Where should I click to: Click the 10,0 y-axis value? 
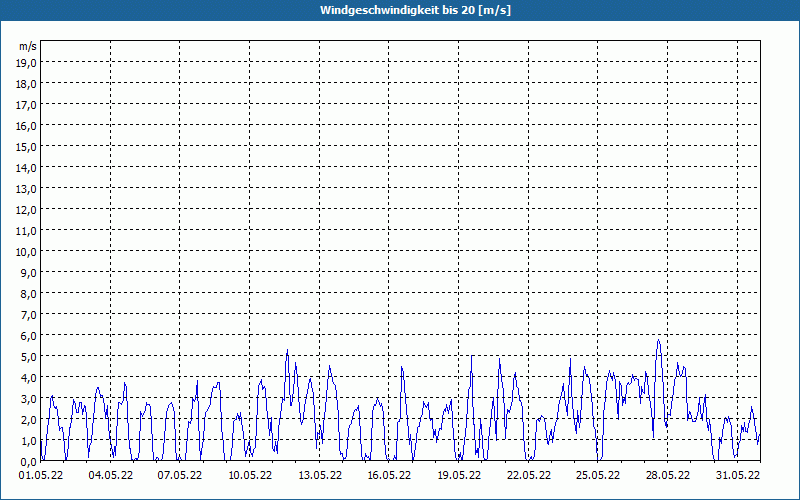tap(28, 252)
